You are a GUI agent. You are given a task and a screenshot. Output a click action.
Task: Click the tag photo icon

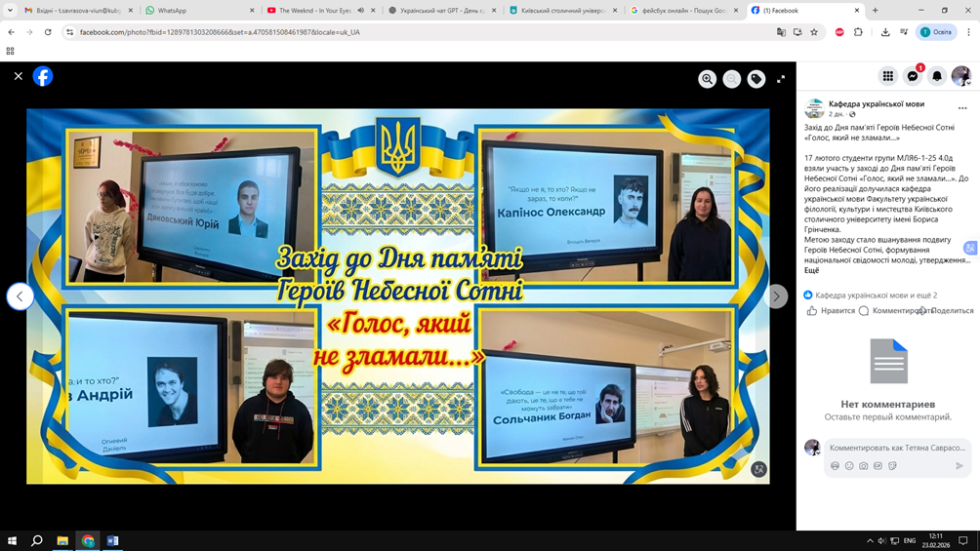pyautogui.click(x=756, y=79)
